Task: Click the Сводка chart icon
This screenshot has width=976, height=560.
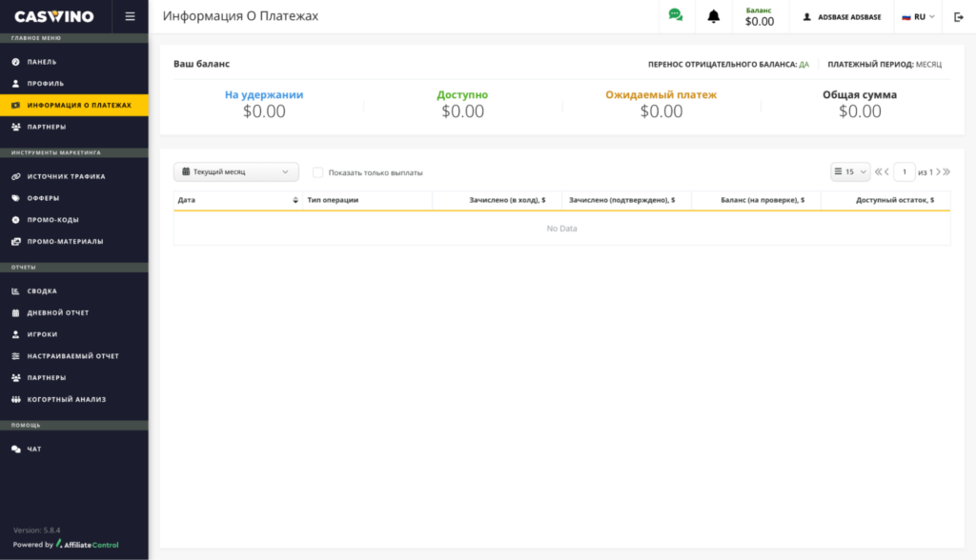Action: 15,291
